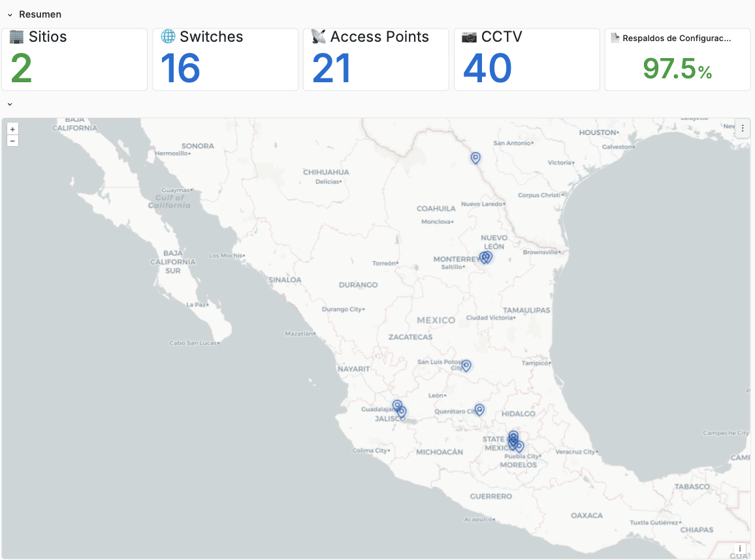Click the antenna icon beside Access Points

[x=318, y=37]
